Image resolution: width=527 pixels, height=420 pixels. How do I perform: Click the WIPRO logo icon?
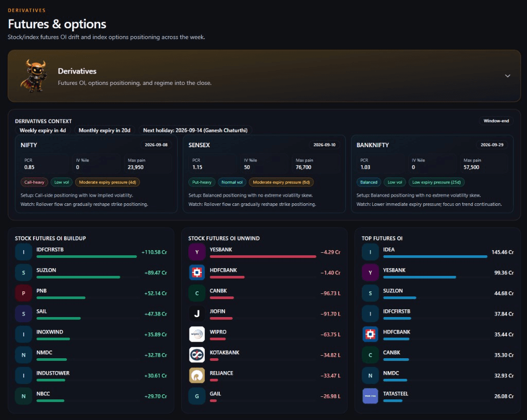pyautogui.click(x=197, y=335)
